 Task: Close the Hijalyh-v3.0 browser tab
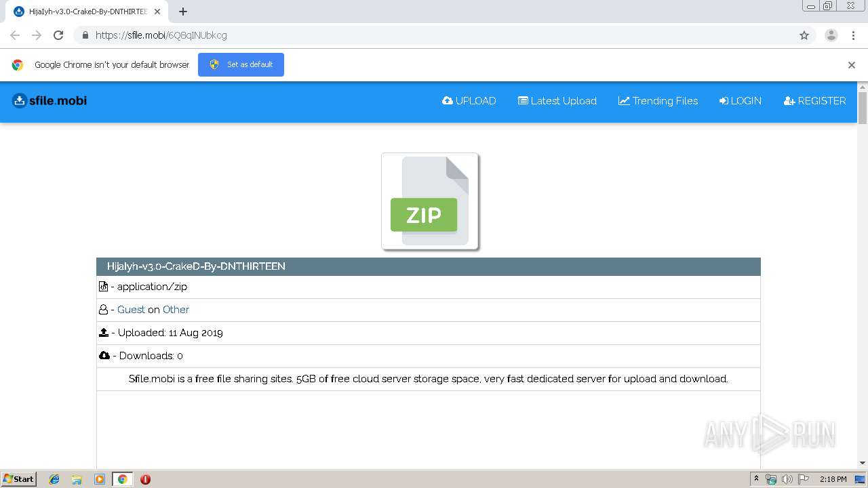click(x=157, y=12)
